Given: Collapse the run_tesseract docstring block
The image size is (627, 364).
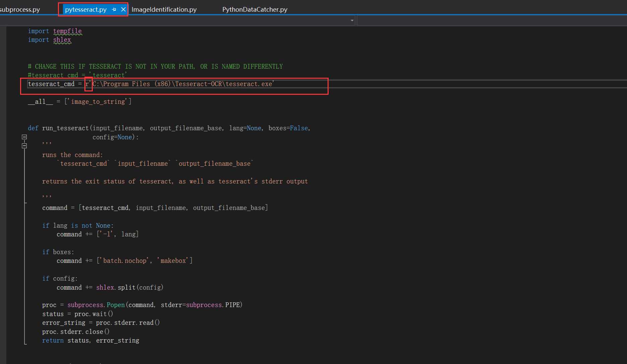Looking at the screenshot, I should coord(24,146).
